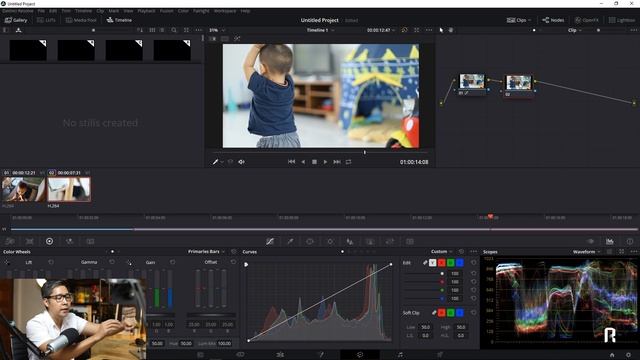Toggle the Nodes panel button
Screen dimensions: 640x360
pyautogui.click(x=553, y=20)
